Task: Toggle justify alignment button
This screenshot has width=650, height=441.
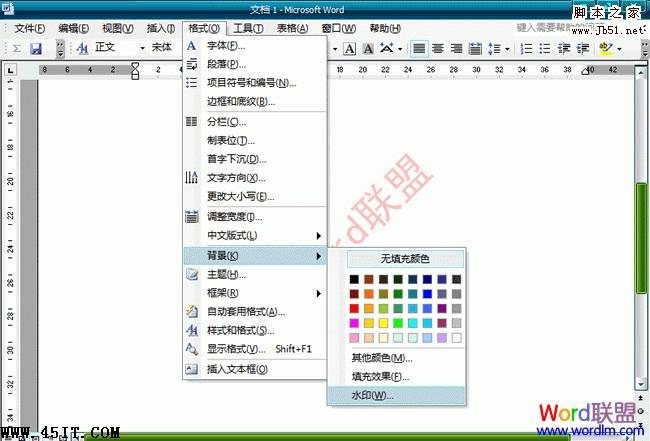Action: click(x=419, y=48)
